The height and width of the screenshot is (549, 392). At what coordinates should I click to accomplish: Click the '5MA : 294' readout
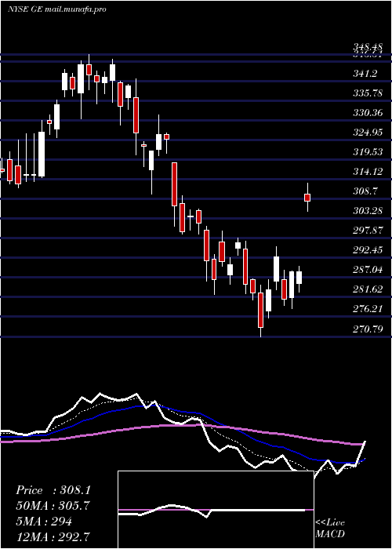tap(44, 522)
